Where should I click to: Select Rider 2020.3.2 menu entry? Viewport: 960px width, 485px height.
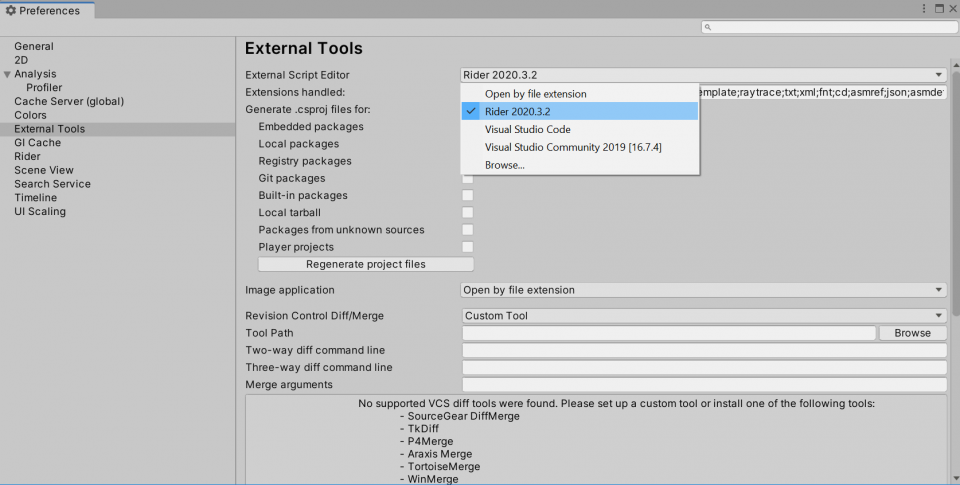[x=579, y=111]
